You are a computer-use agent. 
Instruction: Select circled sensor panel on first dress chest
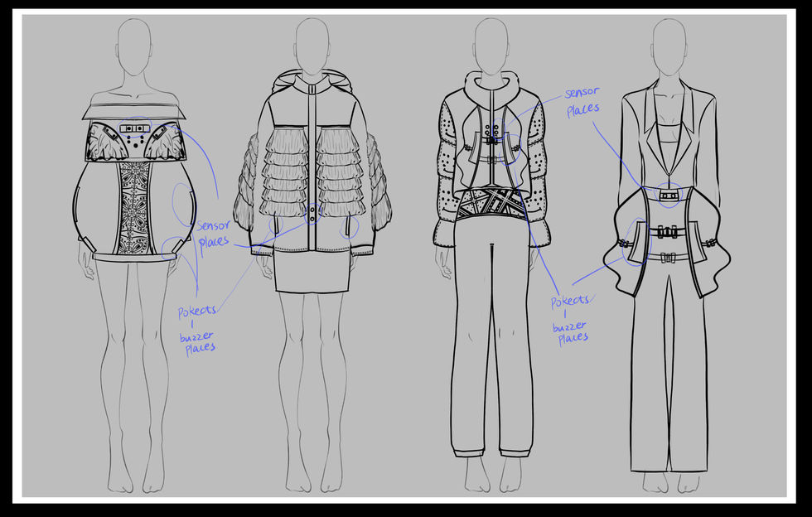coord(134,128)
